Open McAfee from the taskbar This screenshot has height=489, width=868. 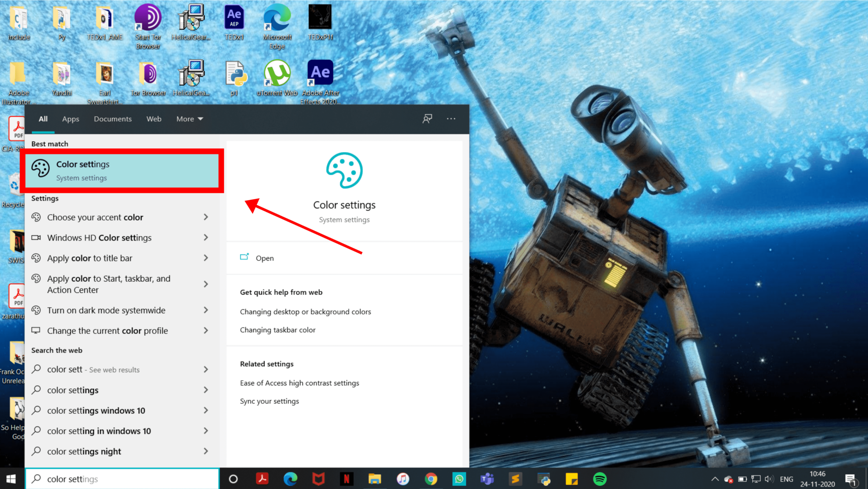(318, 479)
